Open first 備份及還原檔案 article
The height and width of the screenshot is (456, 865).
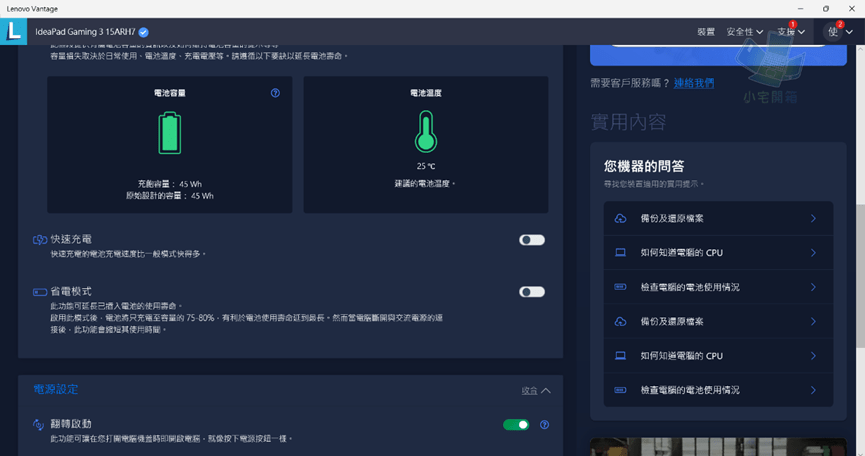(718, 218)
